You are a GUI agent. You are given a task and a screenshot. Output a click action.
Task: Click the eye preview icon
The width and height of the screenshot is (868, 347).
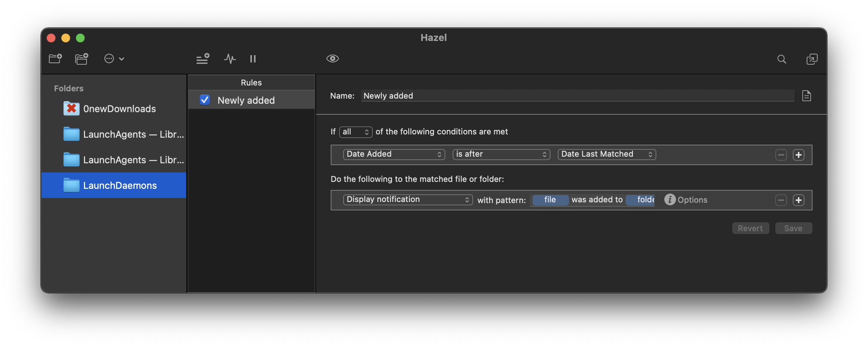(x=332, y=59)
